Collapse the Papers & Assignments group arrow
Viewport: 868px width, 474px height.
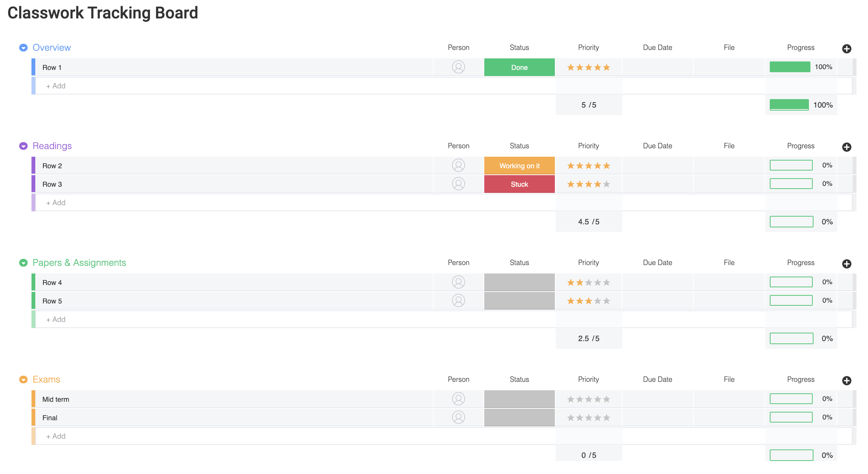(x=23, y=263)
